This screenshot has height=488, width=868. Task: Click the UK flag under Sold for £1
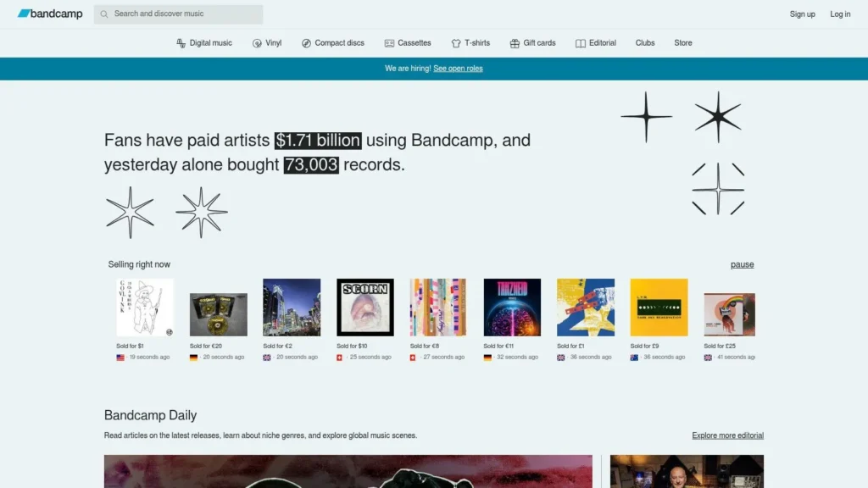(561, 358)
